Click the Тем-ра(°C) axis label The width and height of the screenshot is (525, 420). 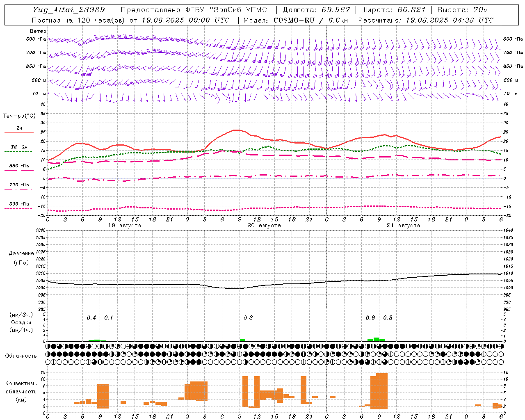(19, 116)
